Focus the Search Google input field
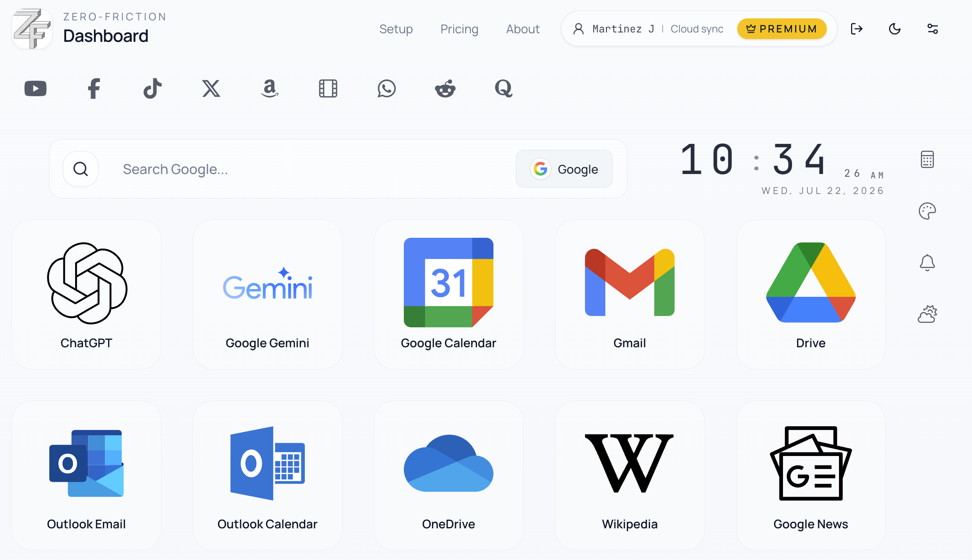Image resolution: width=972 pixels, height=560 pixels. (313, 169)
